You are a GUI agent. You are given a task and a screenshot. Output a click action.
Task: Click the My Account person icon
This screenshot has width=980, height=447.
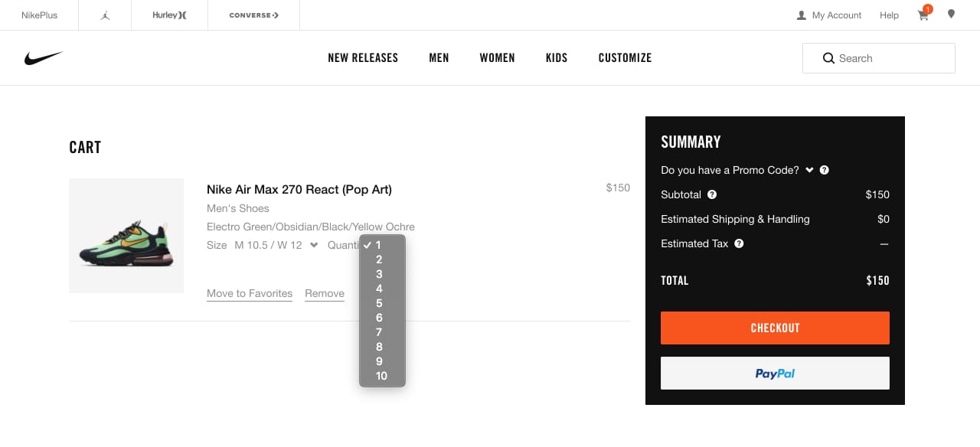coord(802,15)
